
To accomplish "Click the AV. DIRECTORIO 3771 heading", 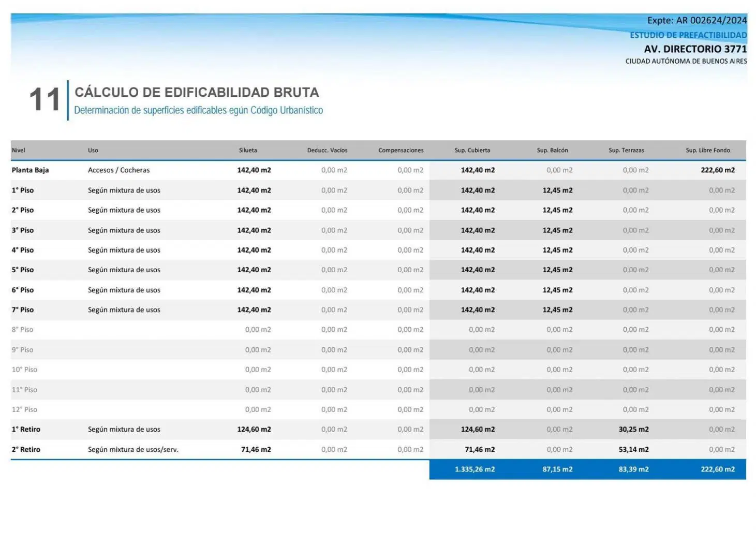I will pyautogui.click(x=695, y=49).
